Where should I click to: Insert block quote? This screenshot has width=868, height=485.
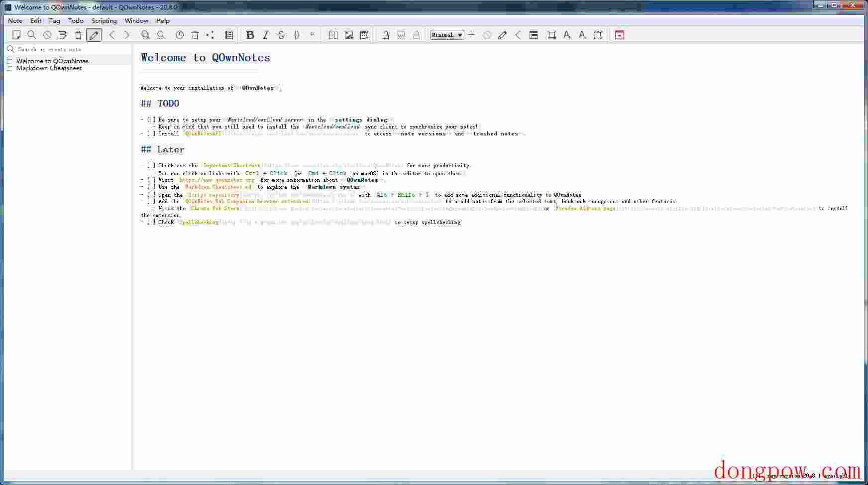pos(312,35)
